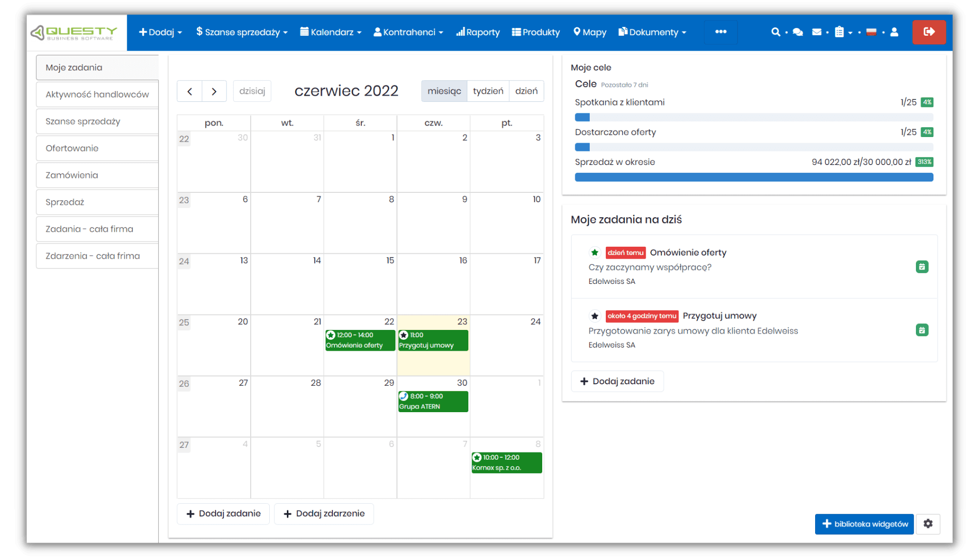Click star icon of Omówienie oferty task
Image resolution: width=980 pixels, height=558 pixels.
tap(594, 252)
